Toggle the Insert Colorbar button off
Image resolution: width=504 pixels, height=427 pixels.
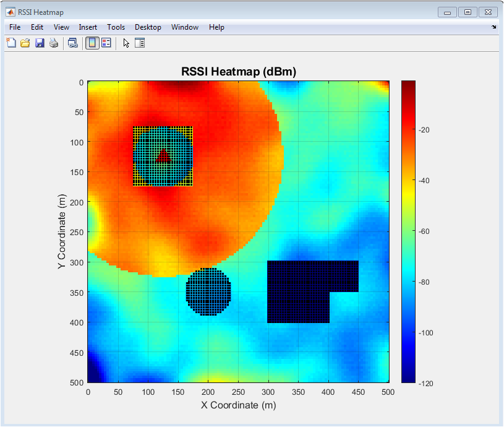click(x=92, y=43)
